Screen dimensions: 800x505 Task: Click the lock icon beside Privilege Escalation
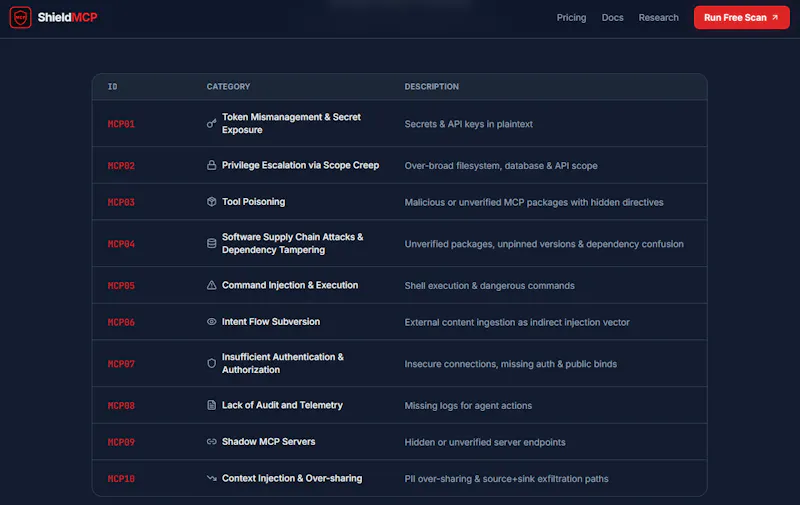[x=211, y=165]
